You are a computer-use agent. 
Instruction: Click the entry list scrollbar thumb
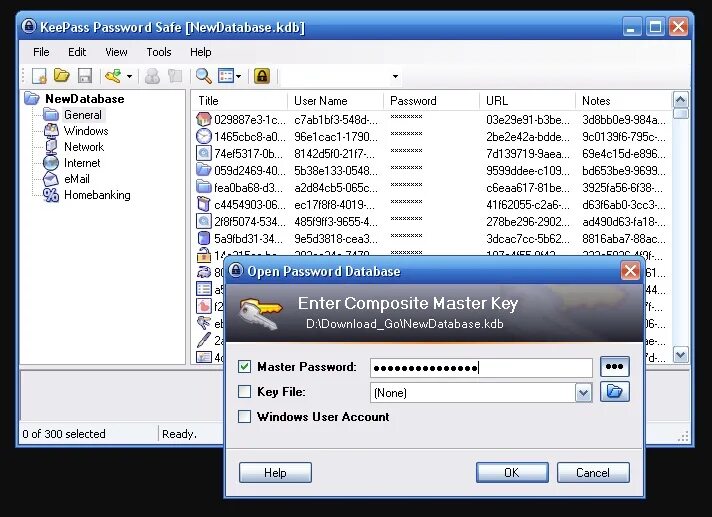(680, 113)
